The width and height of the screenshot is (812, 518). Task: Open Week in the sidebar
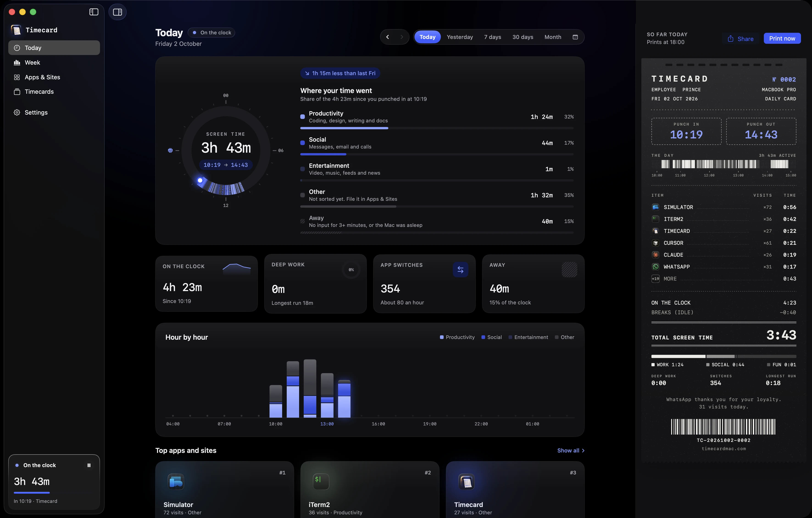[54, 63]
